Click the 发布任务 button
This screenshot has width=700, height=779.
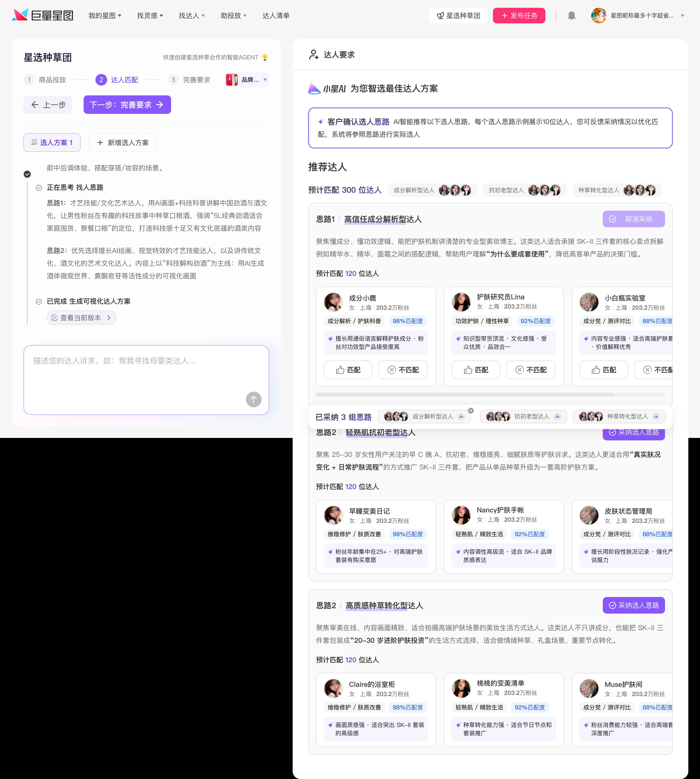tap(519, 16)
